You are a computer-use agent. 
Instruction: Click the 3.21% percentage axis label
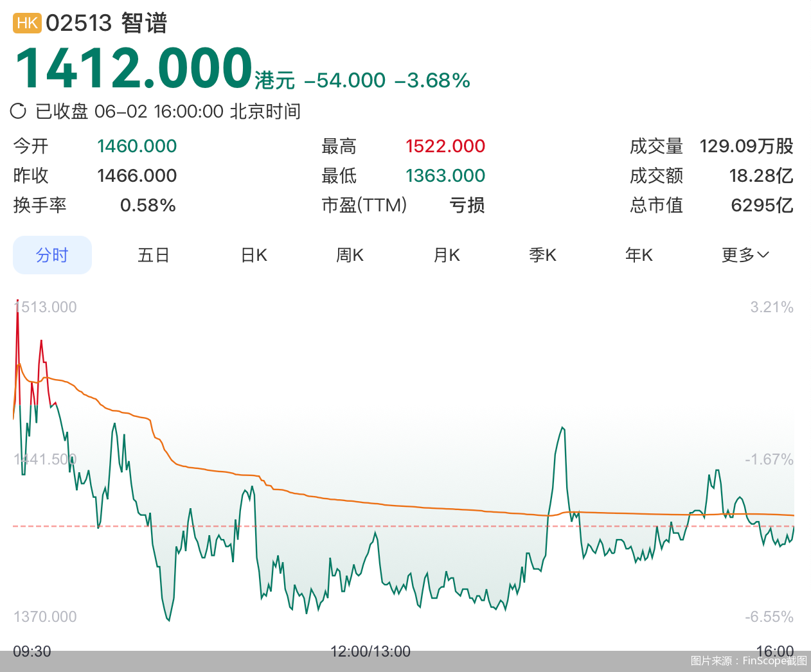click(x=772, y=307)
